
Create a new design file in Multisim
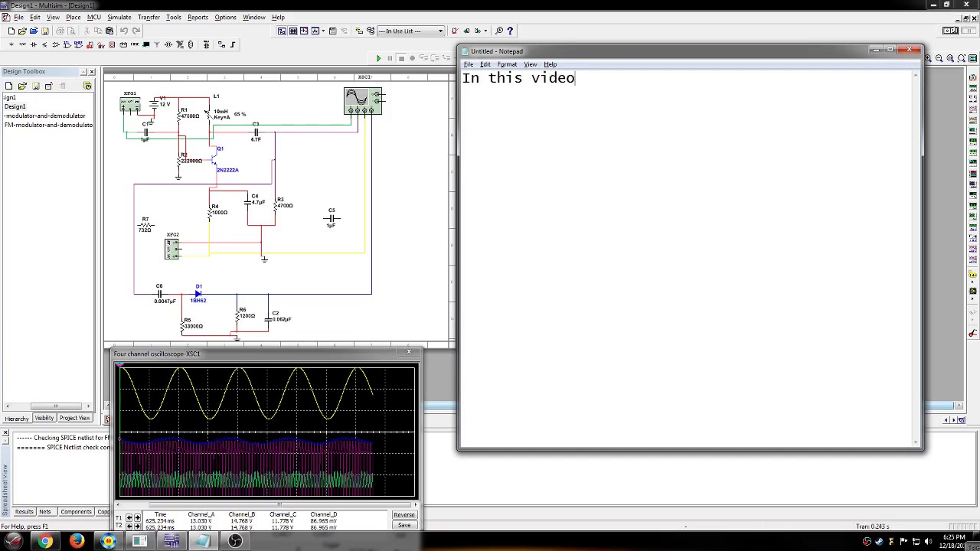coord(11,31)
